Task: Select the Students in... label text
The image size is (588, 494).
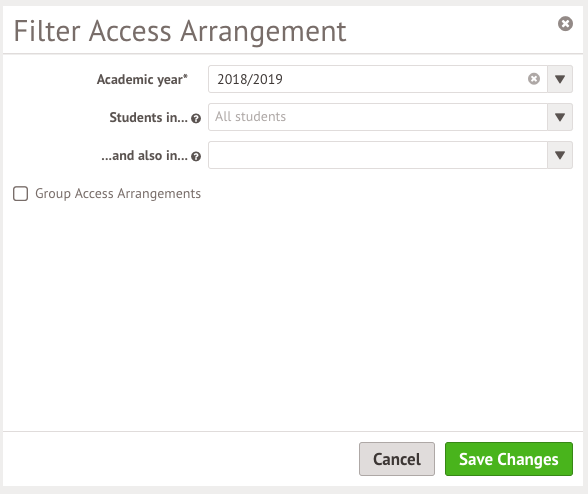Action: pos(148,117)
